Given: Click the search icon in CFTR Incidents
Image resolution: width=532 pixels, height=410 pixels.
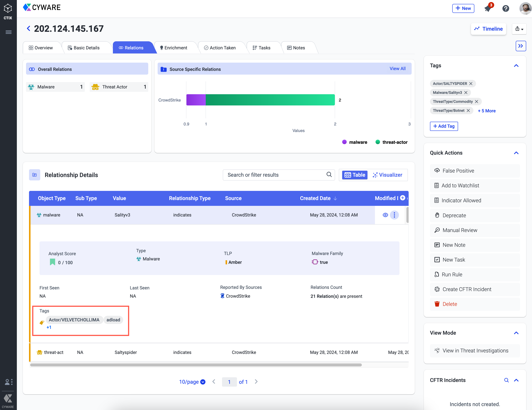Looking at the screenshot, I should point(506,380).
